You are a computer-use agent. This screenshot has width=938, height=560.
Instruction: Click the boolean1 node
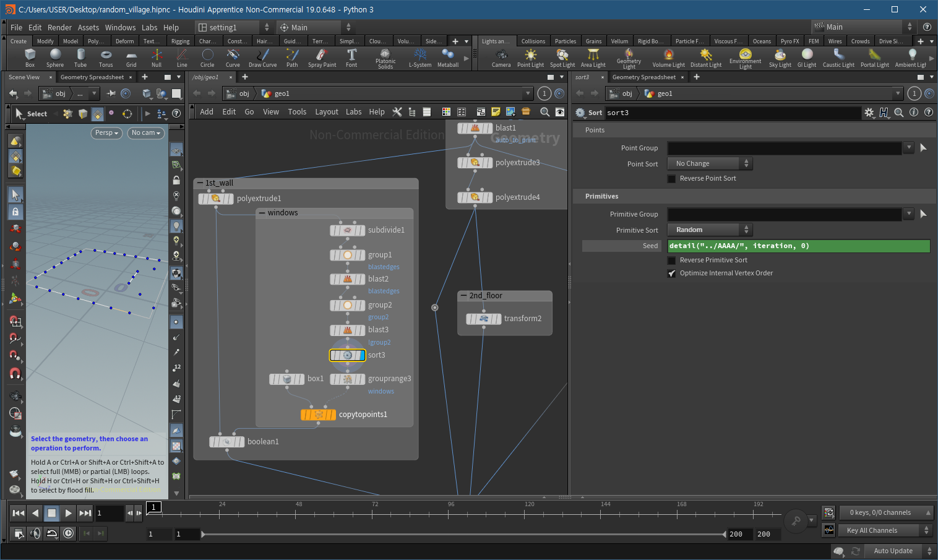click(x=227, y=442)
